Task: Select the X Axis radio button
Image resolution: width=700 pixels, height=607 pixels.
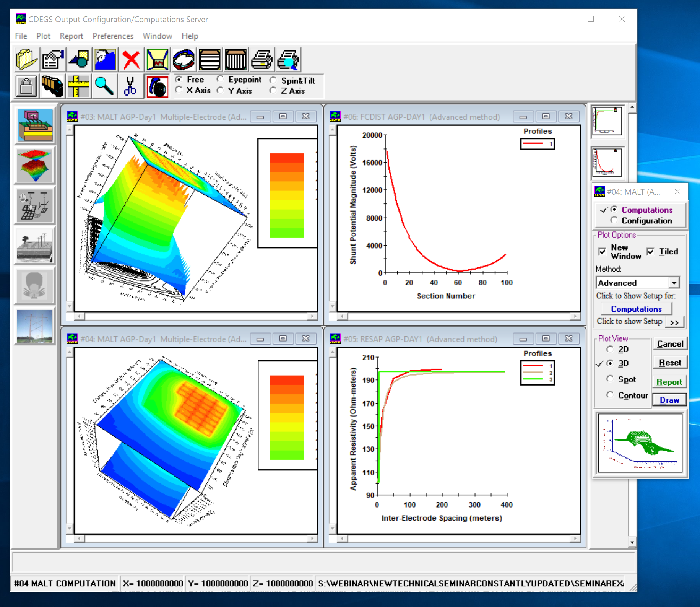Action: (179, 90)
